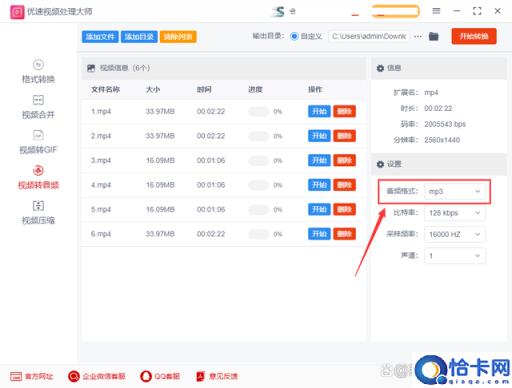Click the output folder icon
Viewport: 512px width, 388px height.
(x=433, y=36)
